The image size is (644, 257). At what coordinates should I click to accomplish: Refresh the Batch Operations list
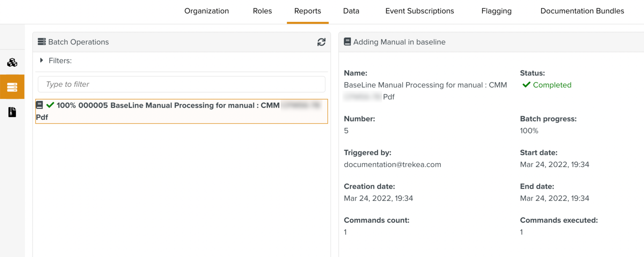point(321,42)
